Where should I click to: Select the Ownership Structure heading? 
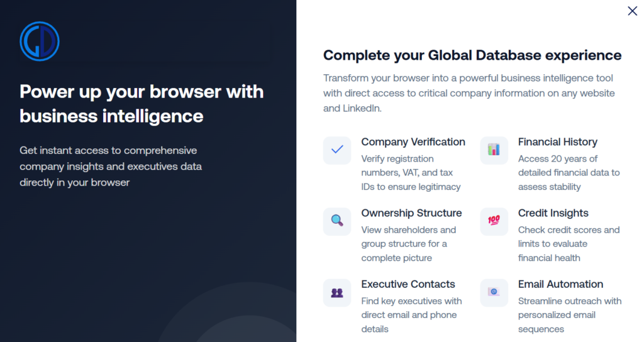[411, 213]
